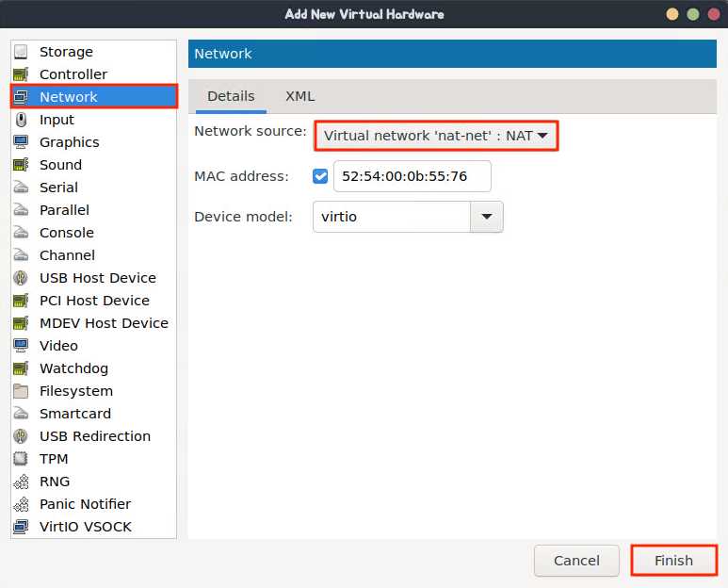Switch to the XML tab

point(299,96)
